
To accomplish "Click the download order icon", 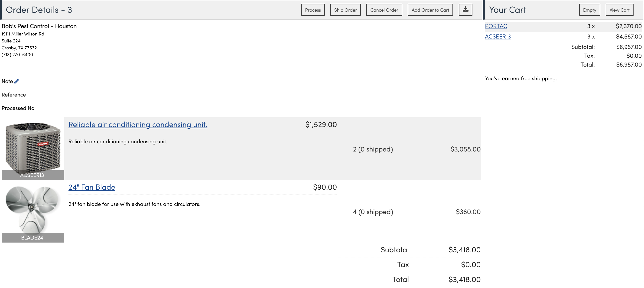I will click(465, 10).
